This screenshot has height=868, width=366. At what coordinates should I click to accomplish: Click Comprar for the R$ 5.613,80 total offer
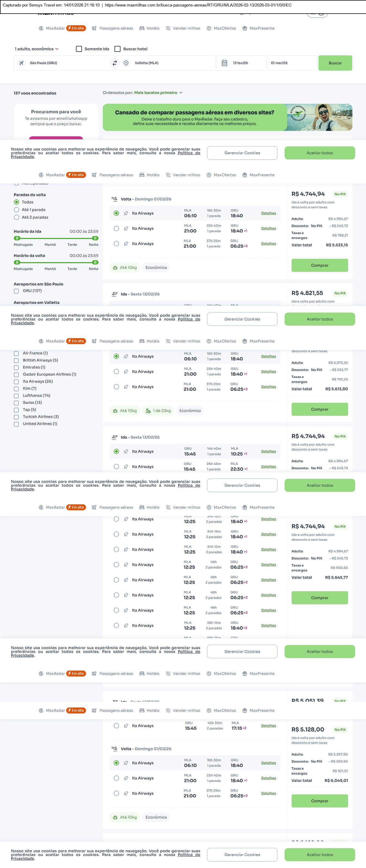coord(319,409)
